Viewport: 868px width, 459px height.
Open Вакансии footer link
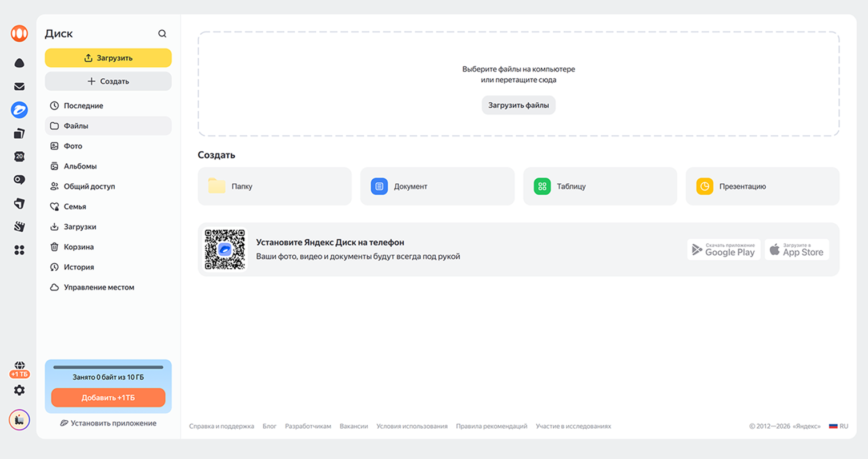(x=353, y=426)
